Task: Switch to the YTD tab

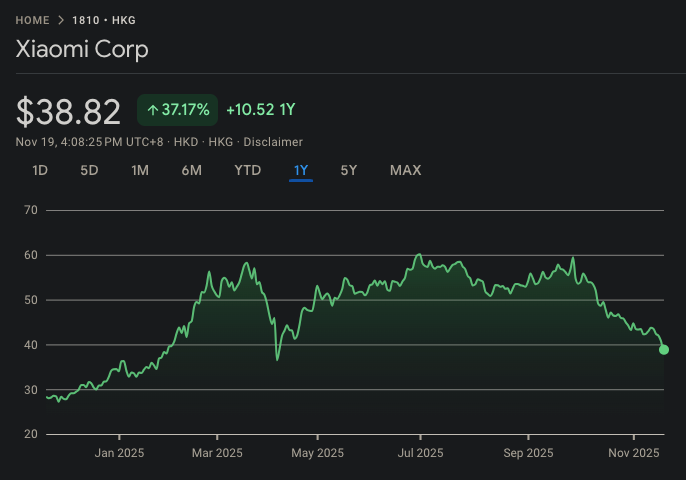Action: pyautogui.click(x=247, y=170)
